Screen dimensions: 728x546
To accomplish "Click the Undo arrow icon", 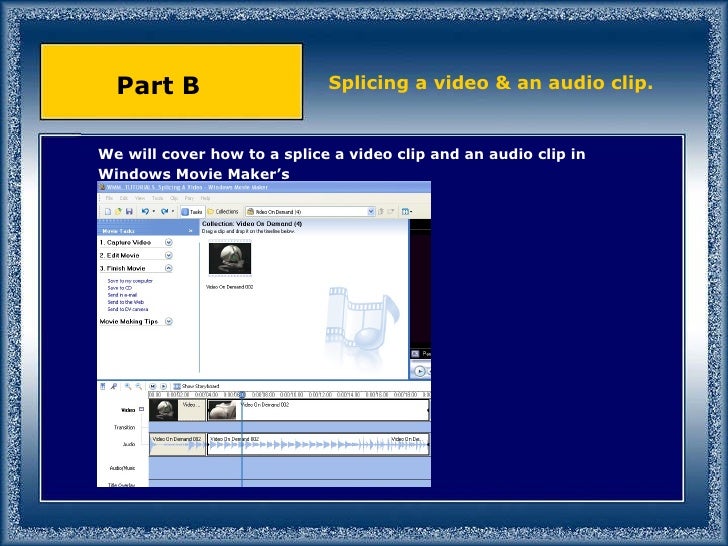I will pos(145,212).
